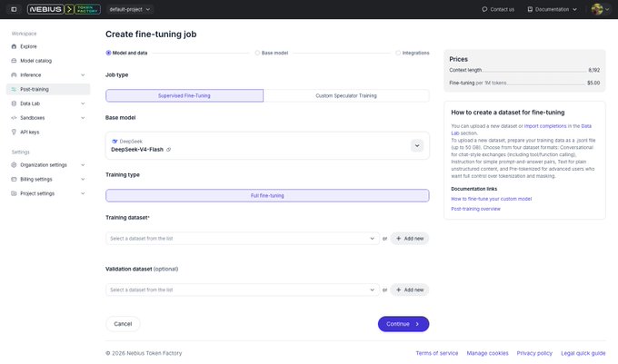Expand Organization settings chevron
The height and width of the screenshot is (364, 618).
point(83,165)
